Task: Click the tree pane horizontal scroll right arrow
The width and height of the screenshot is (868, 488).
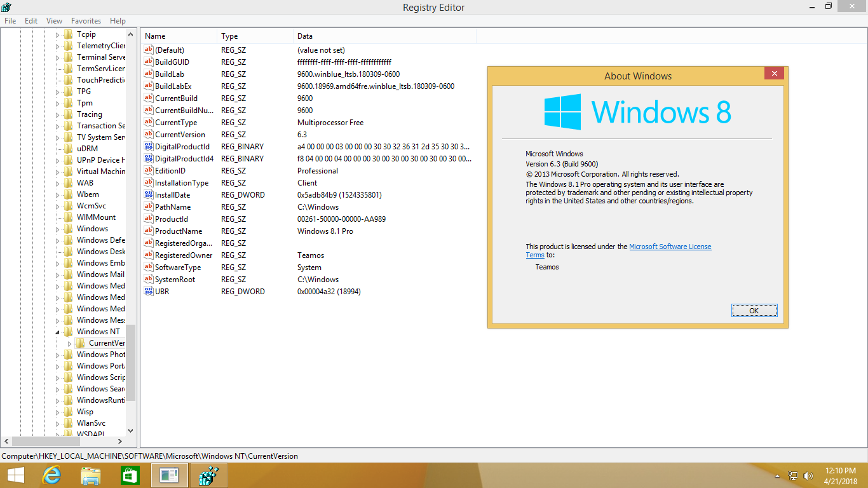Action: [x=120, y=441]
